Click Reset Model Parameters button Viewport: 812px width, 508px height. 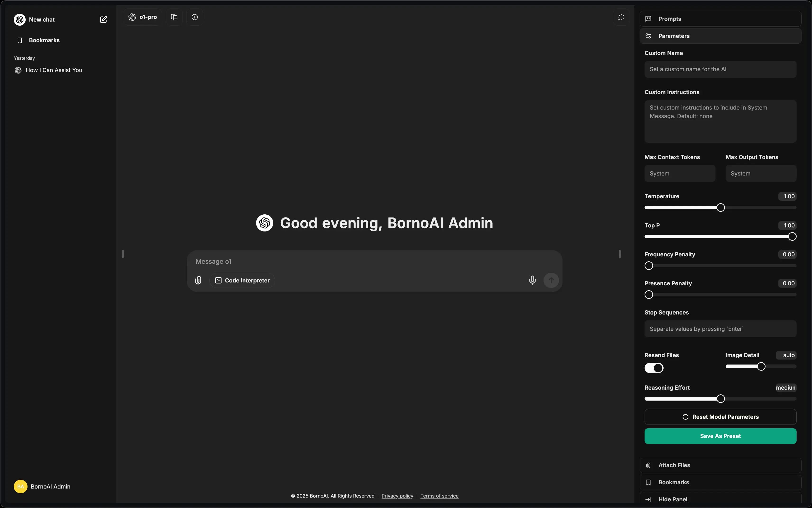pos(720,417)
